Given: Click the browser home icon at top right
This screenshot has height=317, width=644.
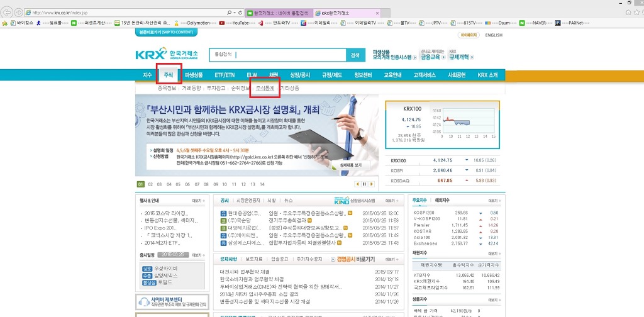Looking at the screenshot, I should 628,13.
